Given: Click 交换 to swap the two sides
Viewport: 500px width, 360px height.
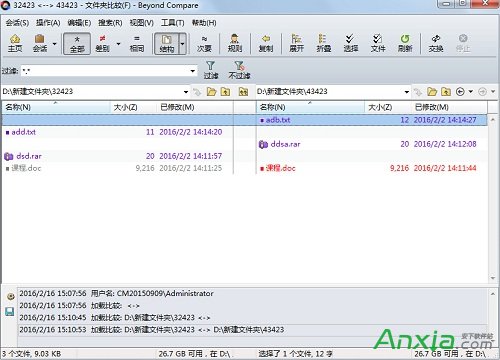Looking at the screenshot, I should tap(436, 43).
